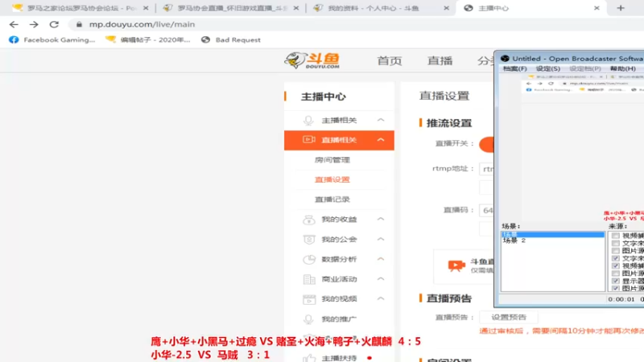This screenshot has height=362, width=644.
Task: Click the Facebook icon in bookmarks bar
Action: click(x=14, y=39)
